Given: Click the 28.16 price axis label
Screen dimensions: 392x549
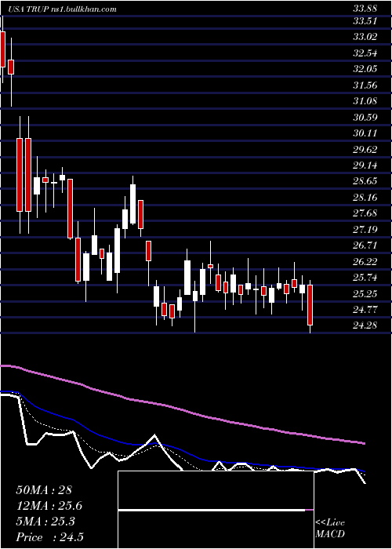Looking at the screenshot, I should [x=365, y=198].
